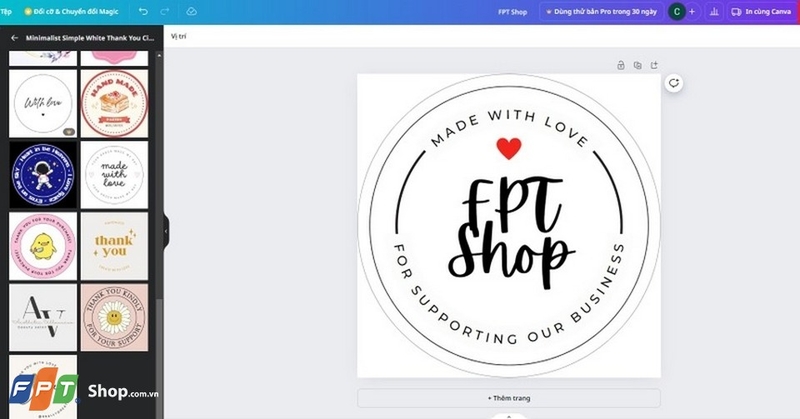Select the Hand Made cake template
Screen dimensions: 800x419
(x=114, y=103)
